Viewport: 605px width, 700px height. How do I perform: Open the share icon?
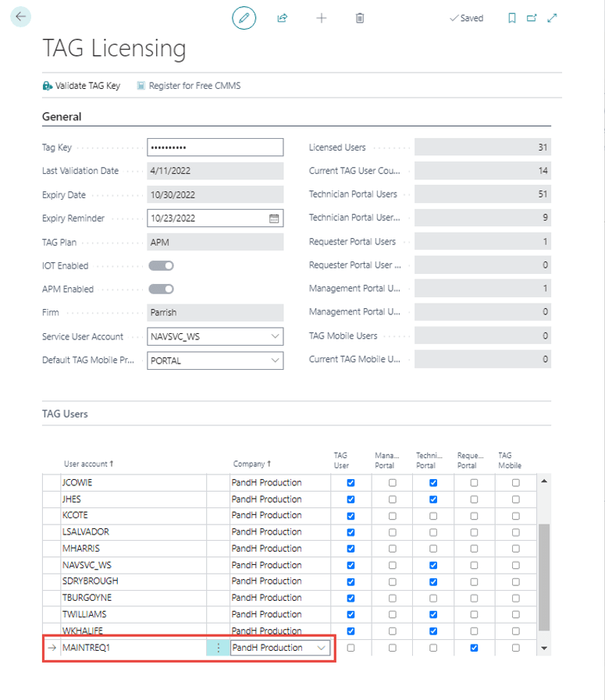click(x=282, y=18)
